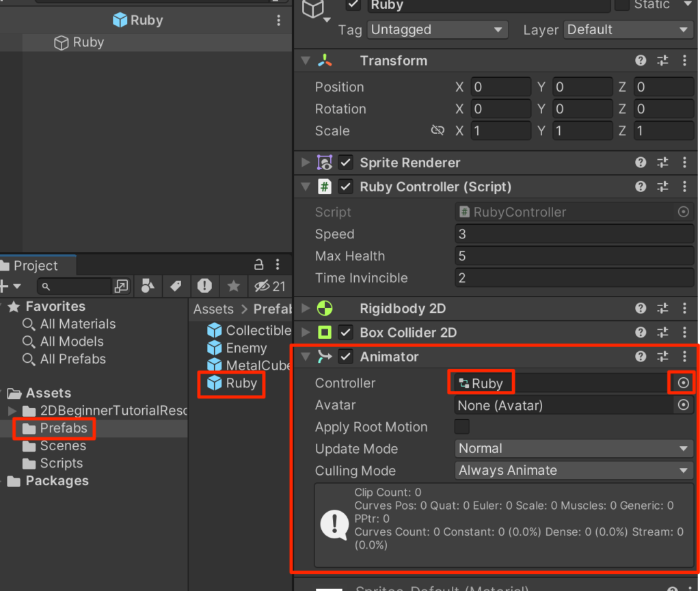Screen dimensions: 700x591
Task: Open Box Collider 2D more options menu
Action: click(x=684, y=332)
